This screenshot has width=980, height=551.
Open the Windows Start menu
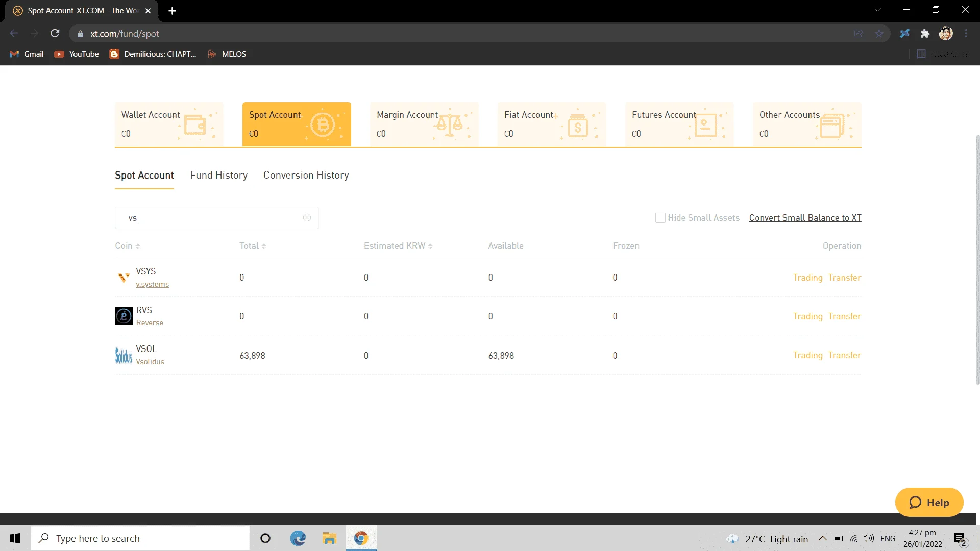pyautogui.click(x=15, y=538)
